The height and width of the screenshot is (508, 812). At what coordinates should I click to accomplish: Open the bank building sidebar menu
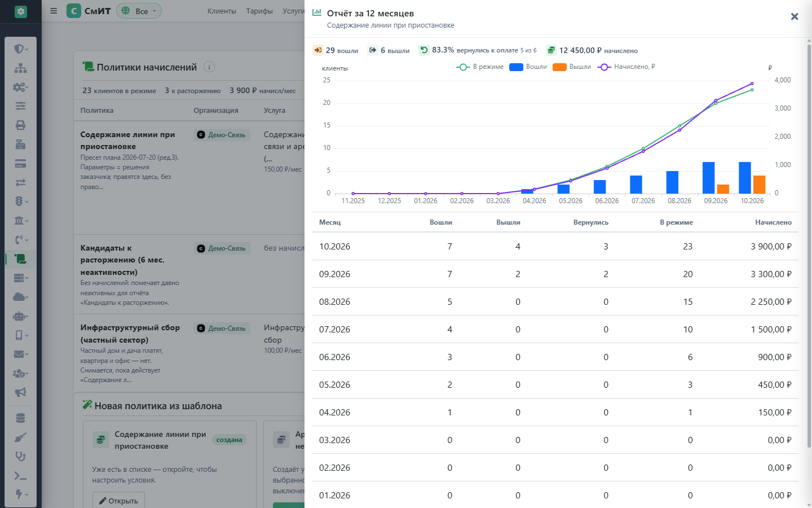click(x=20, y=221)
